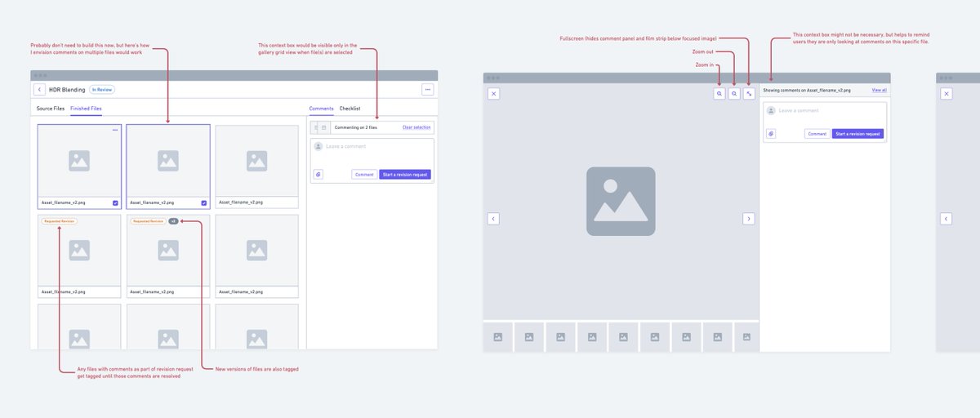The height and width of the screenshot is (418, 980).
Task: Click the previous arrow in the cut-off third window
Action: click(946, 218)
